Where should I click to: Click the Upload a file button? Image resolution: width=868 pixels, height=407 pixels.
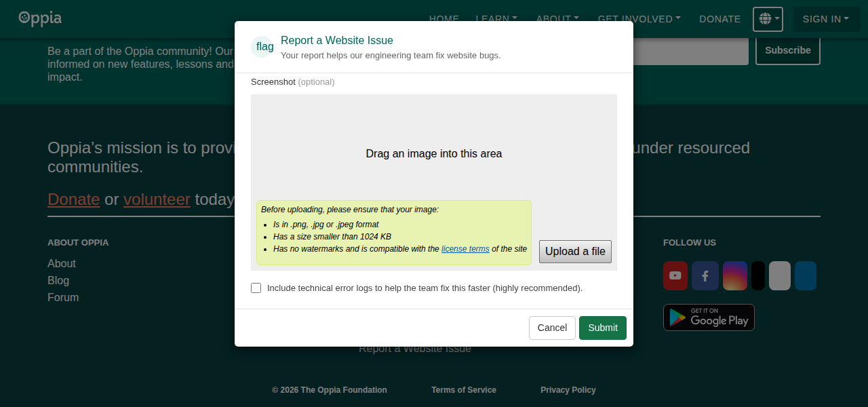(x=576, y=252)
